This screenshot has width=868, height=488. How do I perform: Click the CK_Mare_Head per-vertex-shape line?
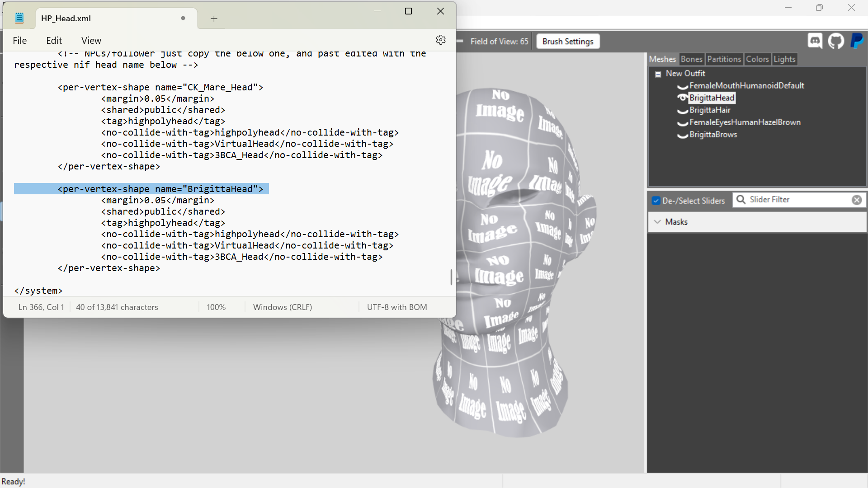pos(160,87)
